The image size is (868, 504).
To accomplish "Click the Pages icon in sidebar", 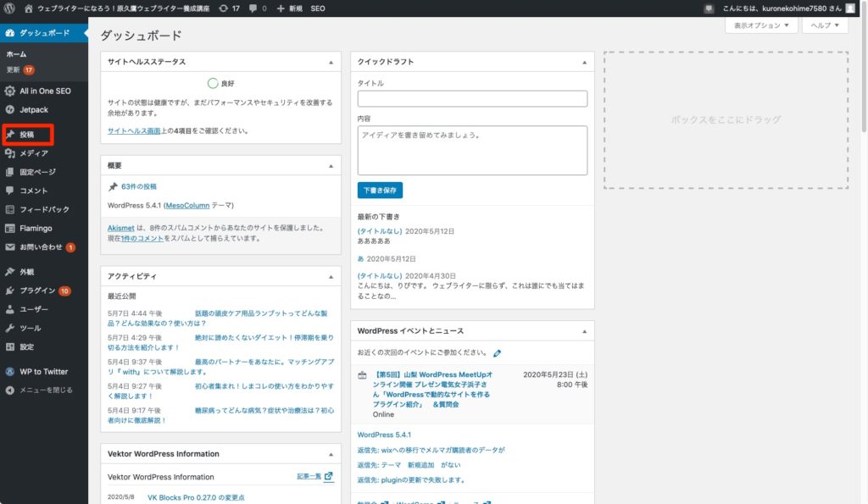I will (x=9, y=172).
